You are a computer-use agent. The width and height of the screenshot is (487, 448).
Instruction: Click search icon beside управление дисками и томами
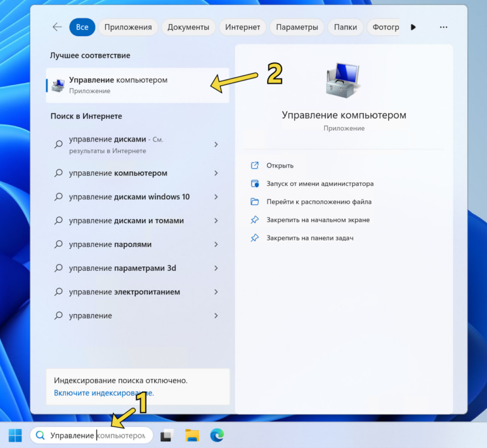click(x=58, y=221)
